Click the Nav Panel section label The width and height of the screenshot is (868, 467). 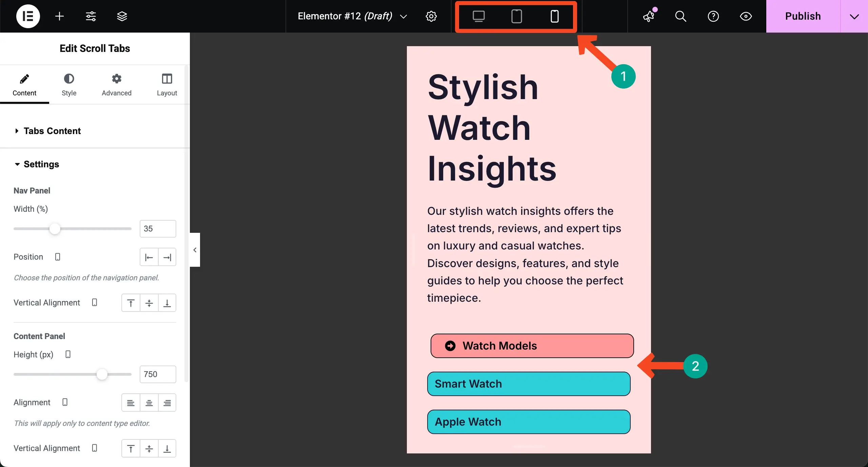(32, 191)
